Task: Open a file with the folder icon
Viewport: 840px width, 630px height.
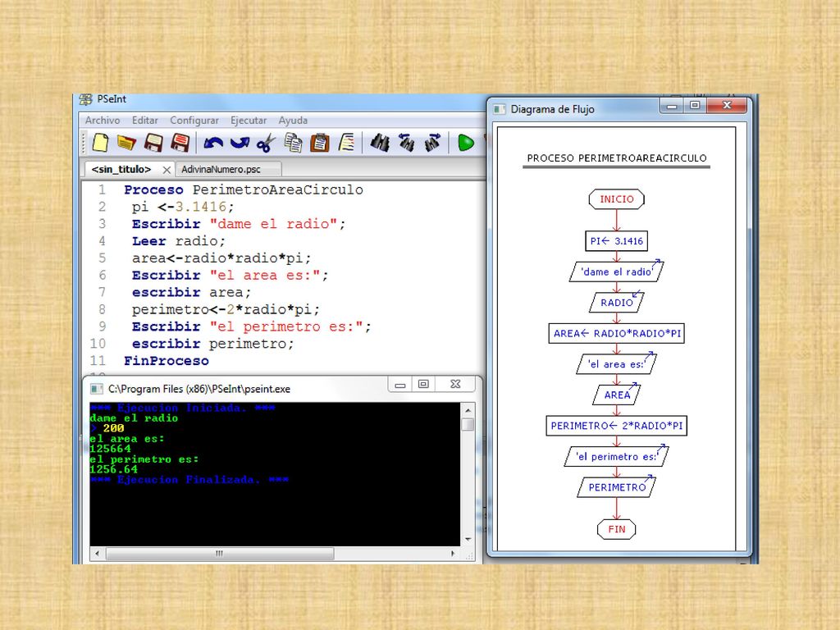Action: 127,143
